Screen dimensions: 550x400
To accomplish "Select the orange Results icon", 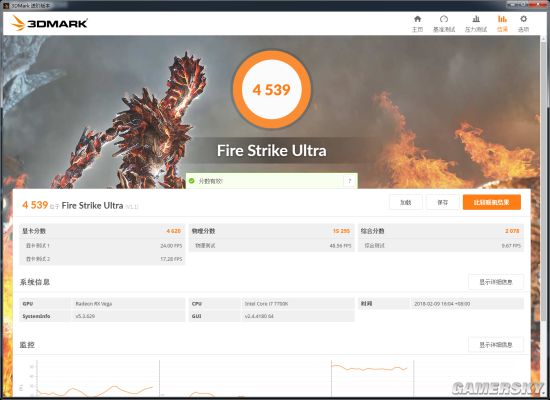I will pyautogui.click(x=502, y=24).
